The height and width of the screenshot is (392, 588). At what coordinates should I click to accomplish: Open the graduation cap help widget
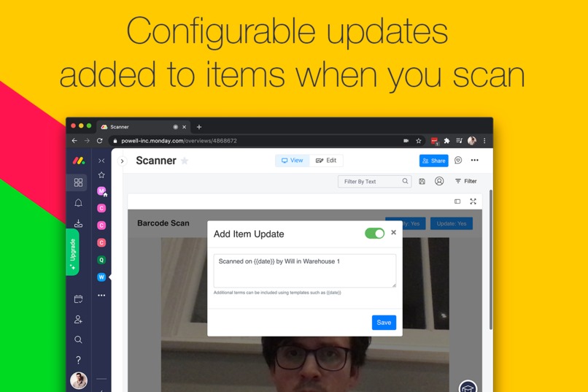click(x=468, y=386)
